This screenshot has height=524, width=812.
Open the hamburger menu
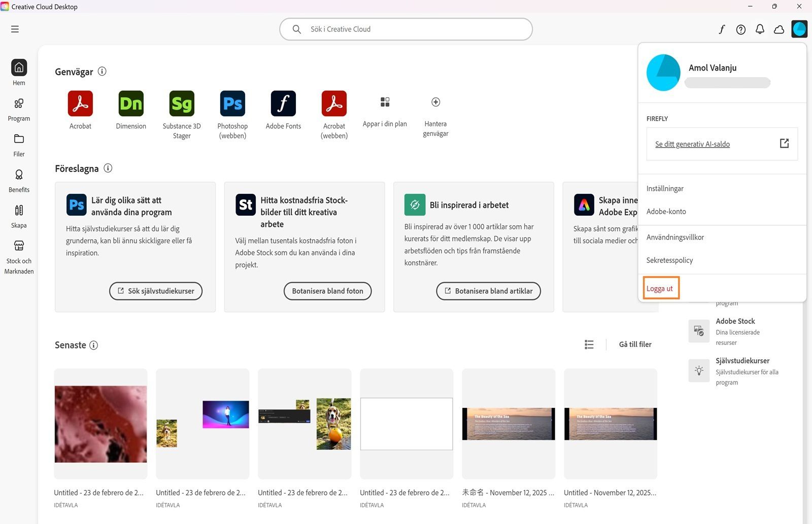coord(15,29)
